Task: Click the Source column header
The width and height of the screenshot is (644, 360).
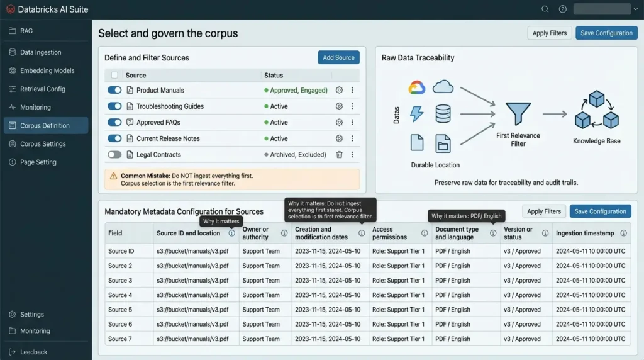Action: click(x=136, y=75)
